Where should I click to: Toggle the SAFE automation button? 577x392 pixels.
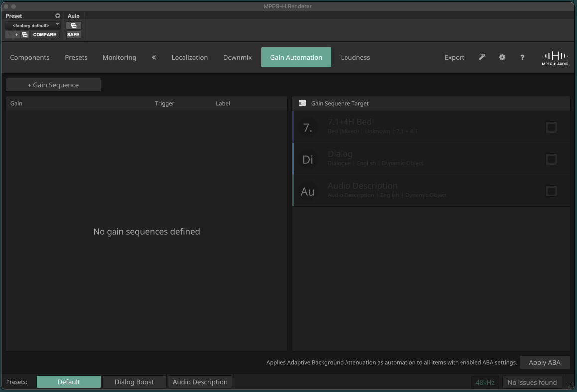73,34
